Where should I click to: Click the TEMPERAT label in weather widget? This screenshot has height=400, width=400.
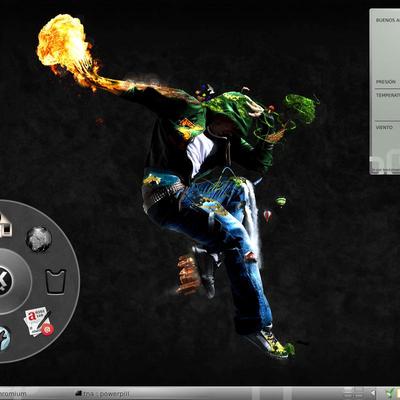(388, 96)
